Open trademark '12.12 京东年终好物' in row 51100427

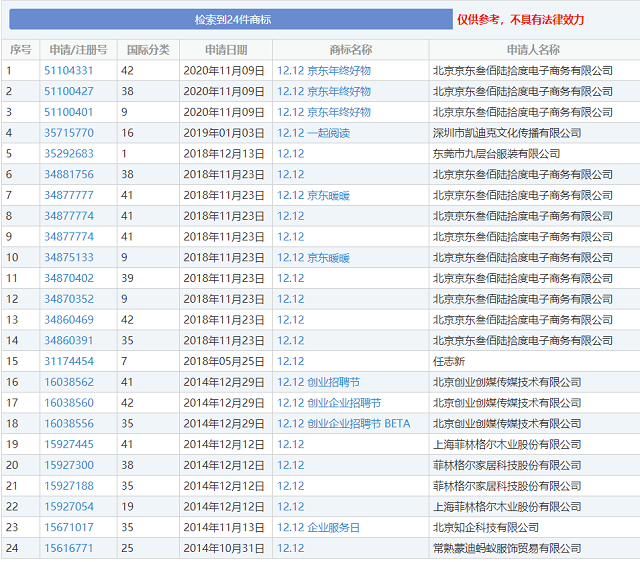point(324,91)
